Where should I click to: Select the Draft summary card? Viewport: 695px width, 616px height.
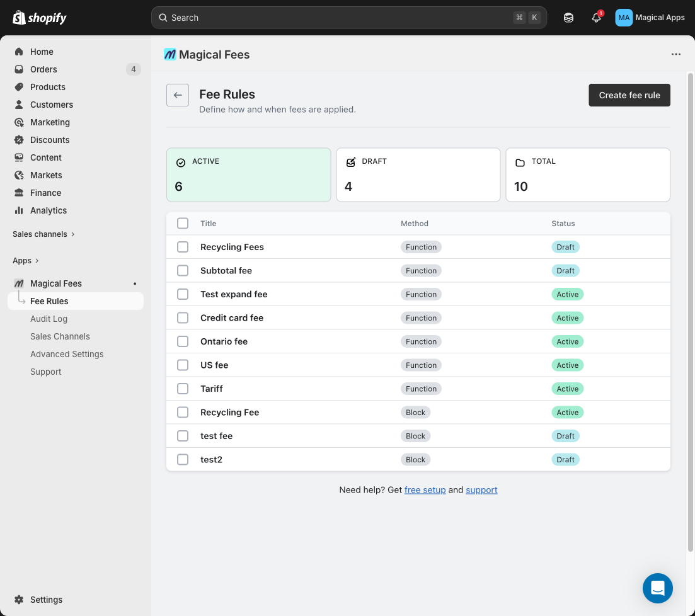click(x=418, y=175)
